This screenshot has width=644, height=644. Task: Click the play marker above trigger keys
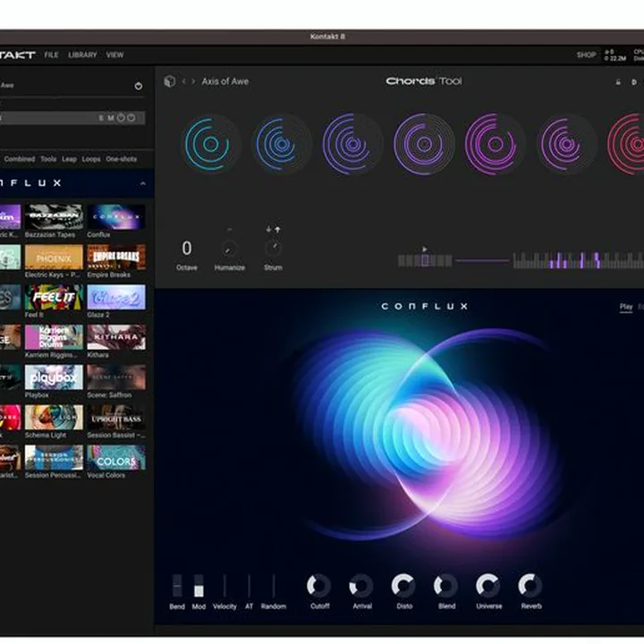click(425, 249)
